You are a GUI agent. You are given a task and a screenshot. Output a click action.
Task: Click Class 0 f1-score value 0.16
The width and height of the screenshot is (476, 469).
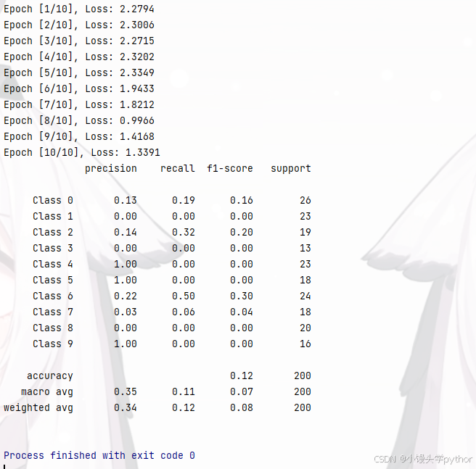[x=242, y=200]
